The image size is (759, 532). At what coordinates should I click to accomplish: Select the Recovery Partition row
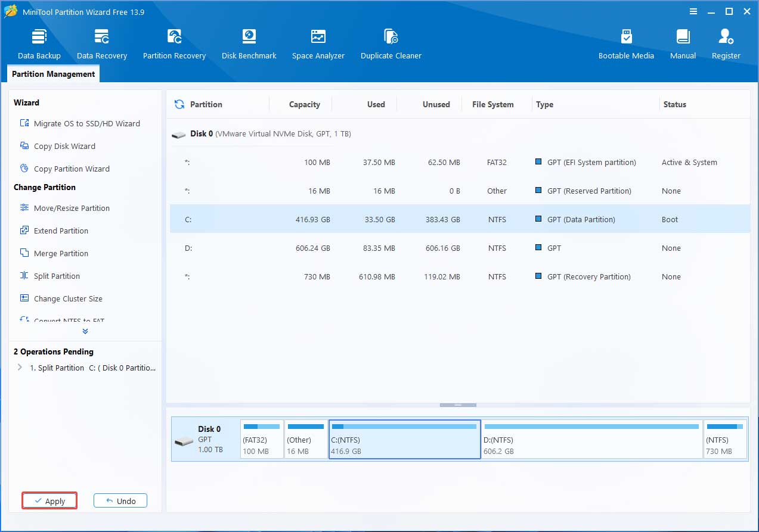click(x=460, y=276)
